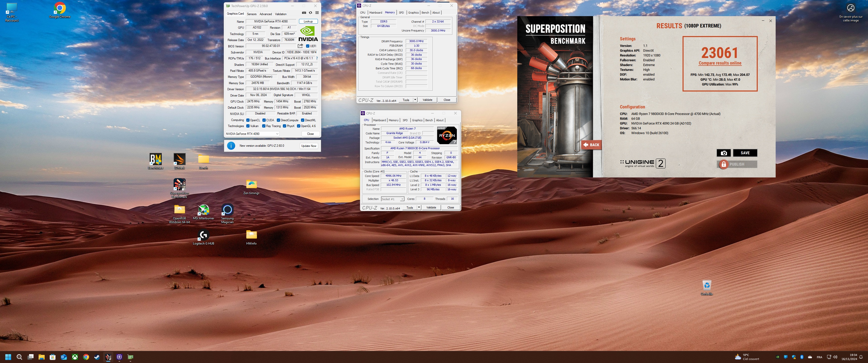Click the Lookup button in GPU-Z
Viewport: 868px width, 363px height.
[x=308, y=21]
